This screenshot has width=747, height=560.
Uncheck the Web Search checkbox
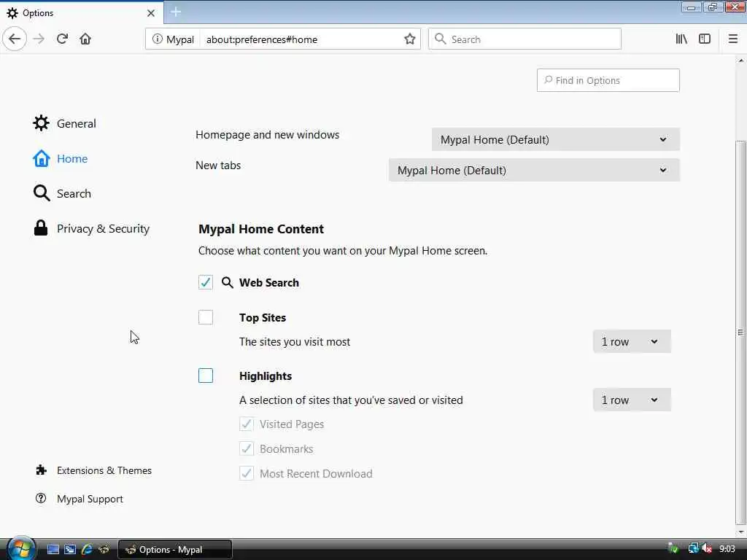[206, 282]
